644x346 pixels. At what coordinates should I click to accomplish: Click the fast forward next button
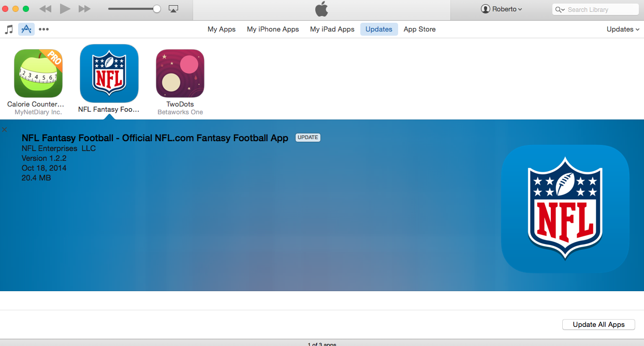[84, 9]
